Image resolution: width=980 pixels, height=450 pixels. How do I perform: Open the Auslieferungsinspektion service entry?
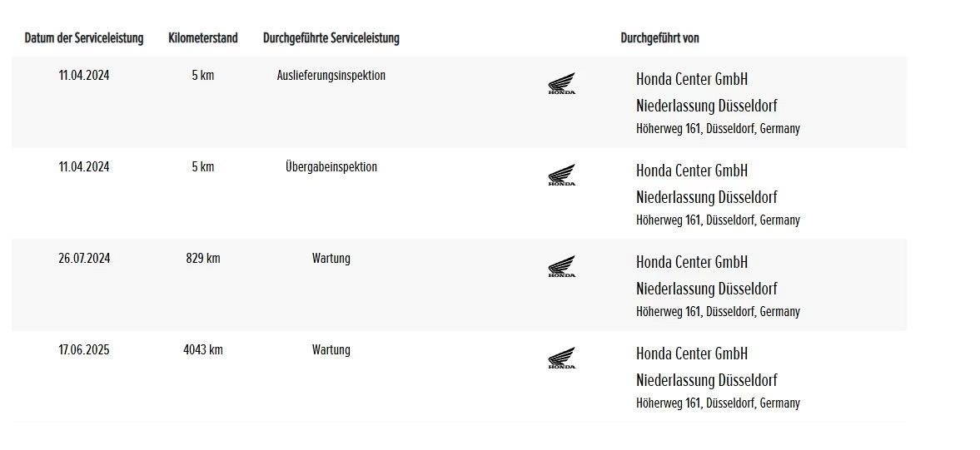pyautogui.click(x=331, y=76)
